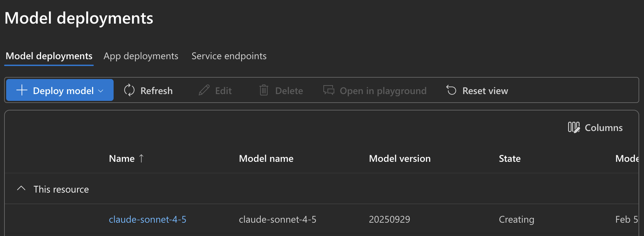
Task: Click the Reset view label
Action: pyautogui.click(x=485, y=91)
